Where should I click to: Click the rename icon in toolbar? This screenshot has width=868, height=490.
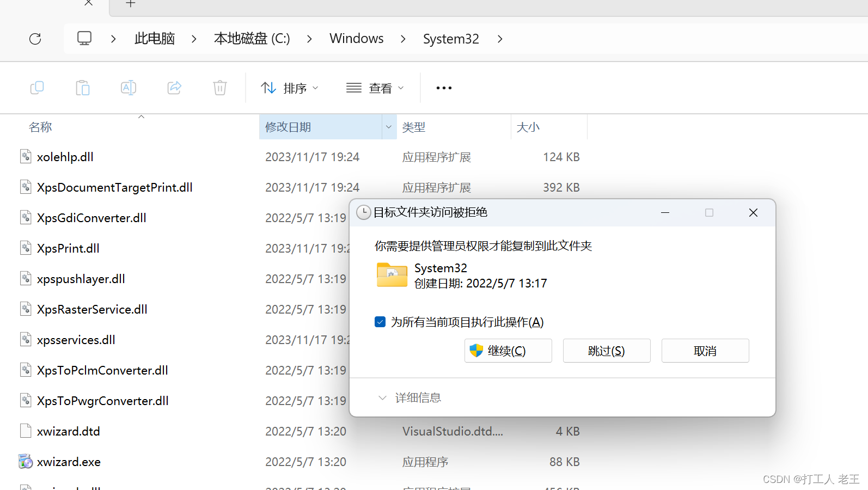129,88
